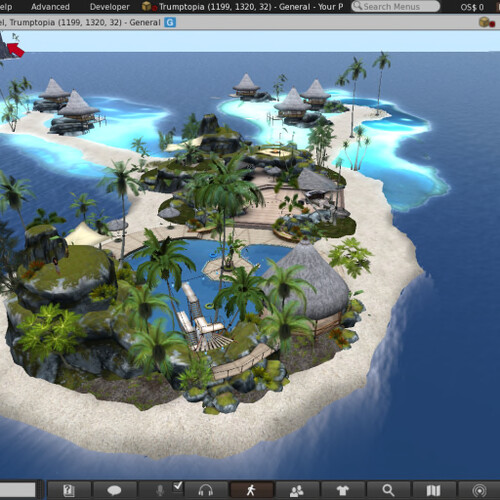The height and width of the screenshot is (500, 500).
Task: Click the nearby chat input box
Action: [17, 490]
